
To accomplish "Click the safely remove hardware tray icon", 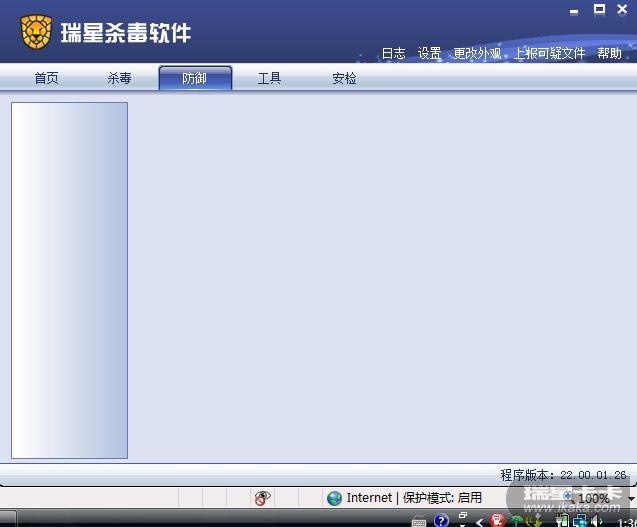I will (534, 520).
